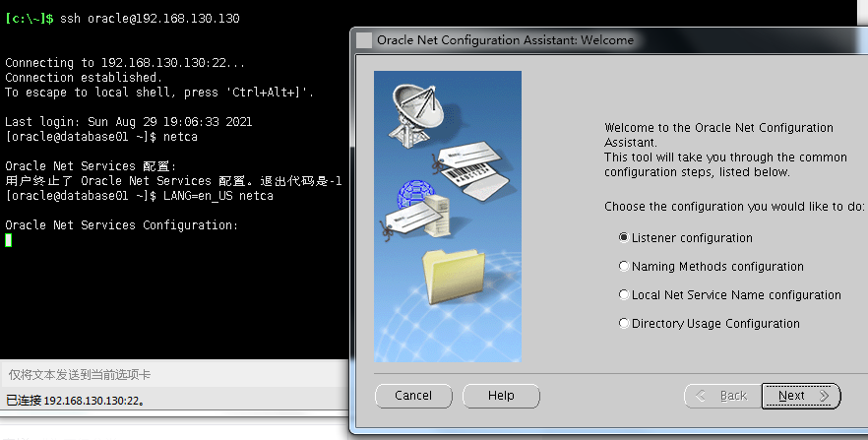Select Naming Methods configuration option
The image size is (868, 440).
click(x=711, y=266)
